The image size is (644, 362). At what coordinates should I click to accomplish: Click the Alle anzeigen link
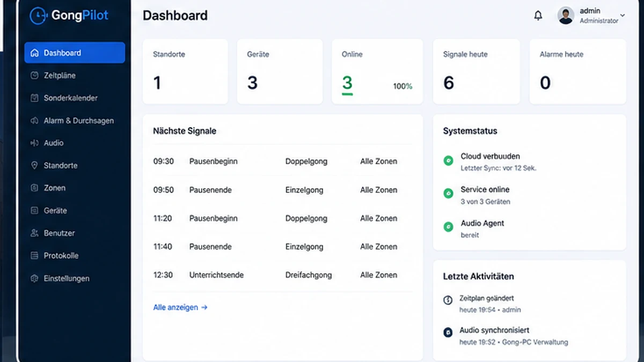tap(180, 307)
